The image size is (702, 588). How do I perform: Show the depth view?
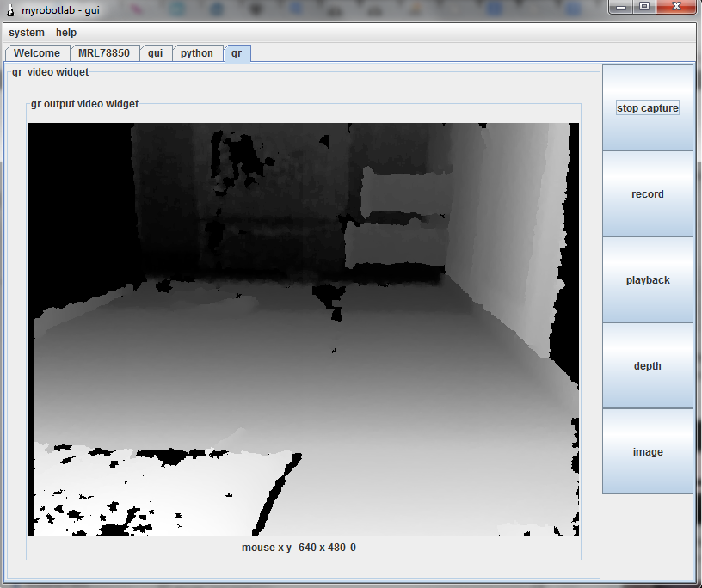coord(648,365)
